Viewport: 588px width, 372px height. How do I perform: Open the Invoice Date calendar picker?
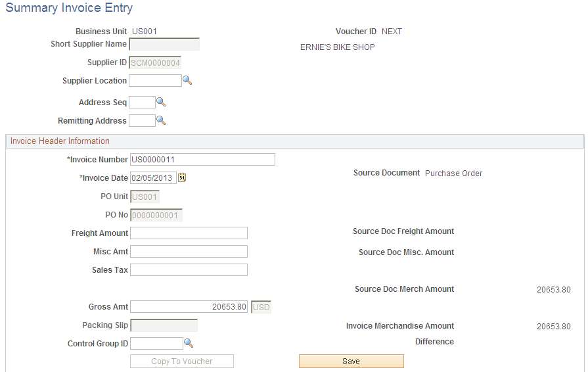click(x=182, y=177)
